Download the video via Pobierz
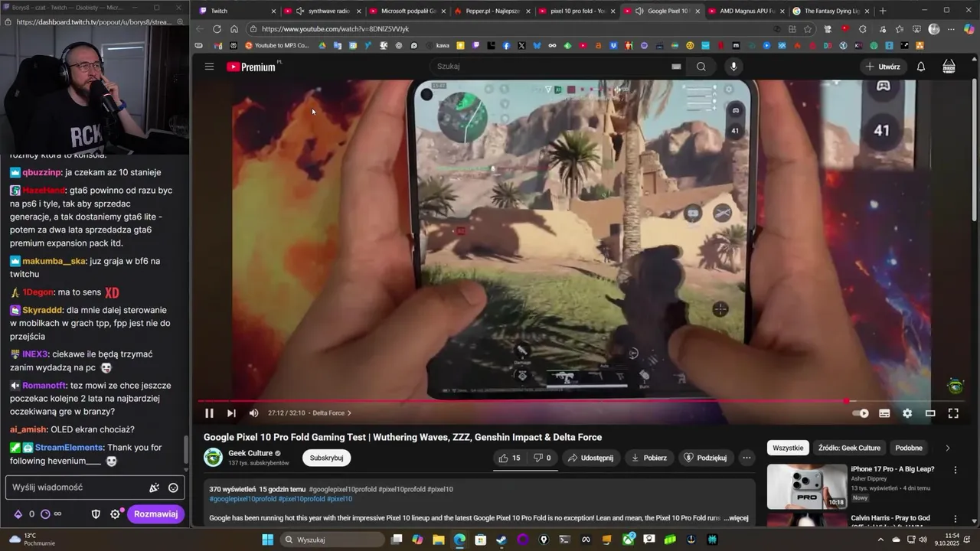Viewport: 980px width, 551px height. (648, 458)
